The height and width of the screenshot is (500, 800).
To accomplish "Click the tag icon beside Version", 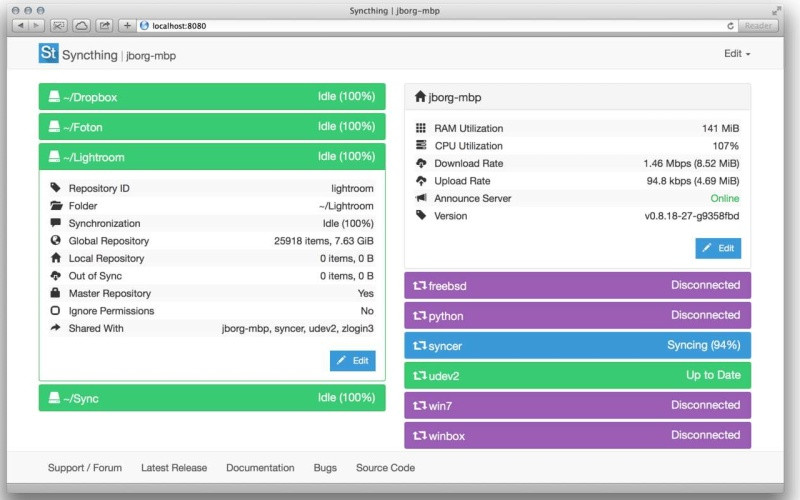I will [421, 215].
